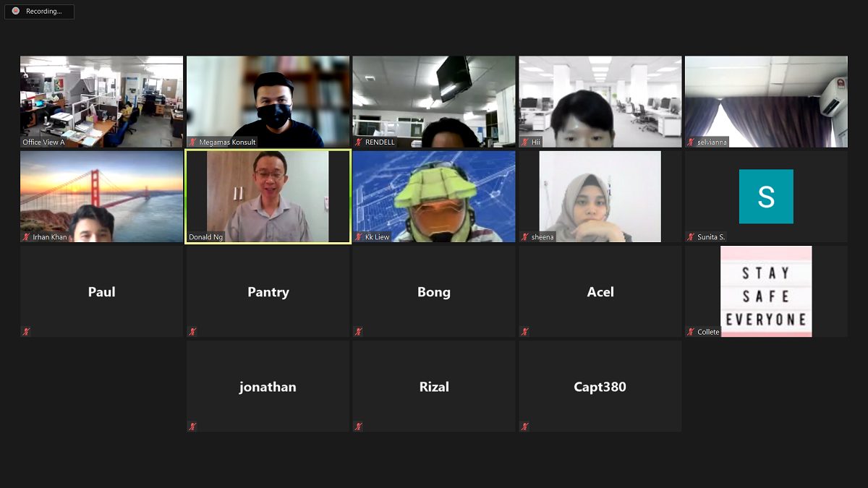Click the muted microphone icon on Pantry's tile

193,332
